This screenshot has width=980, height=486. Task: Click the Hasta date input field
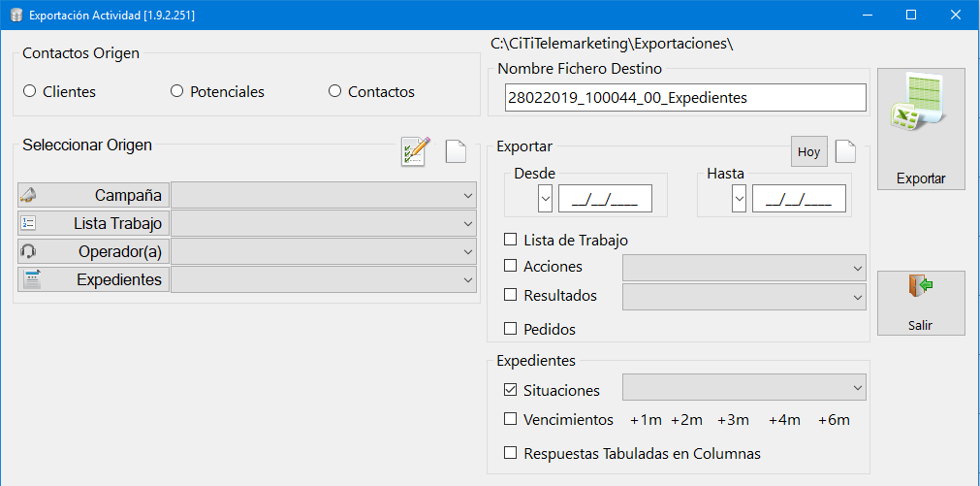click(800, 198)
